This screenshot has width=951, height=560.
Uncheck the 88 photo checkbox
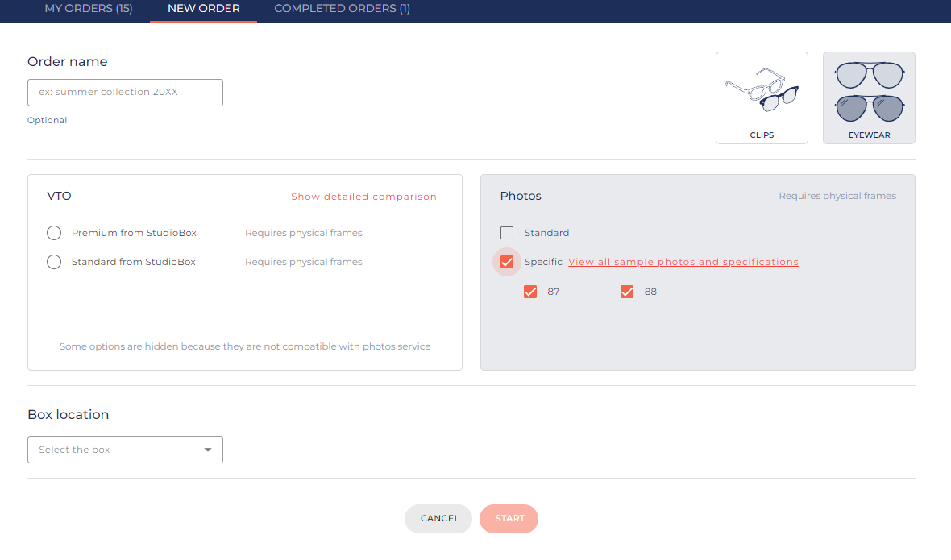point(627,292)
